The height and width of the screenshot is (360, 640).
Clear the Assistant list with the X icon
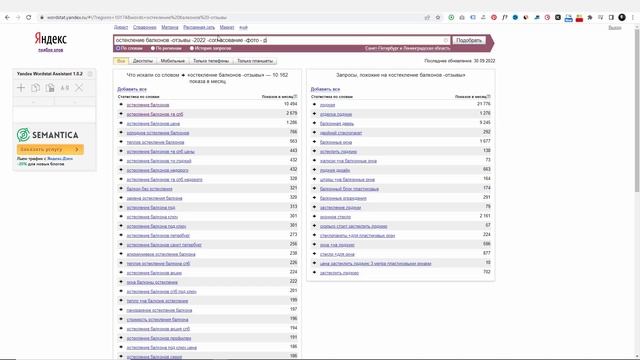(79, 88)
